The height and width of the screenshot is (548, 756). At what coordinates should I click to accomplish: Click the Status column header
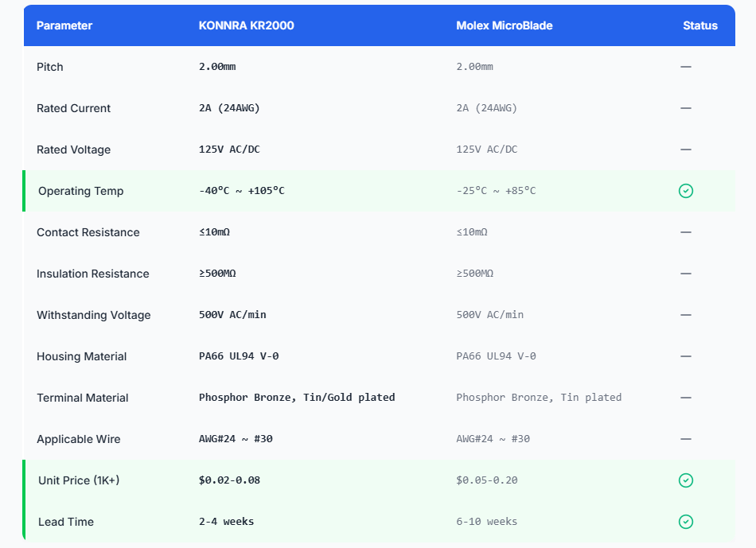tap(699, 25)
